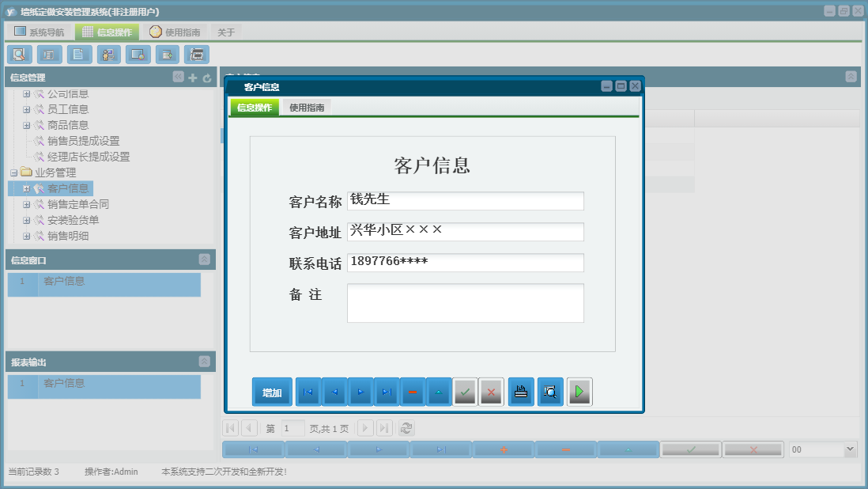Select 信息操作 tab inside 客户信息 dialog

tap(255, 108)
